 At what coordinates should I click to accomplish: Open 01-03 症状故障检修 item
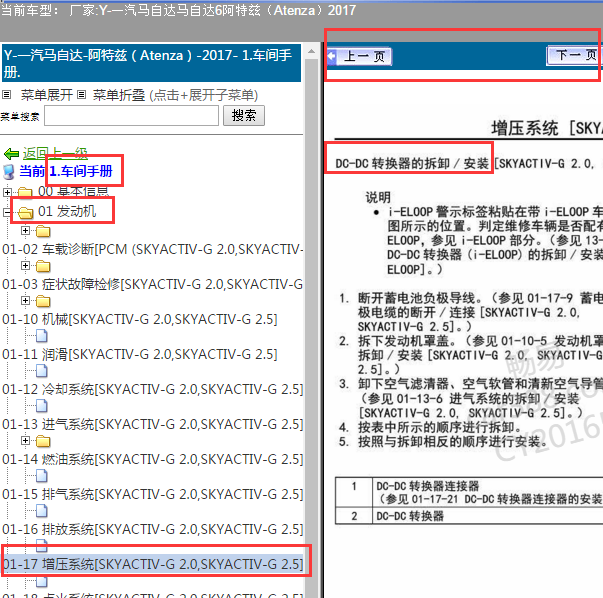pos(152,285)
